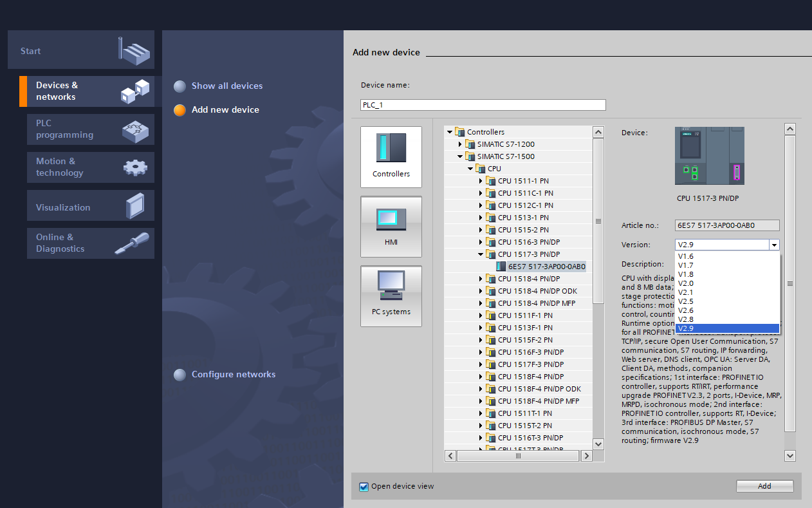Click the Device name input field
Viewport: 812px width, 508px height.
(483, 105)
